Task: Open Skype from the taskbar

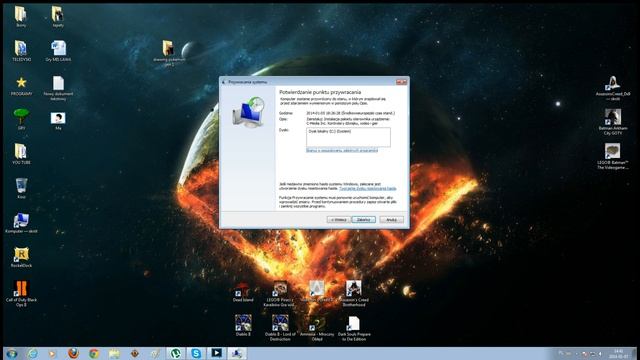Action: point(196,353)
